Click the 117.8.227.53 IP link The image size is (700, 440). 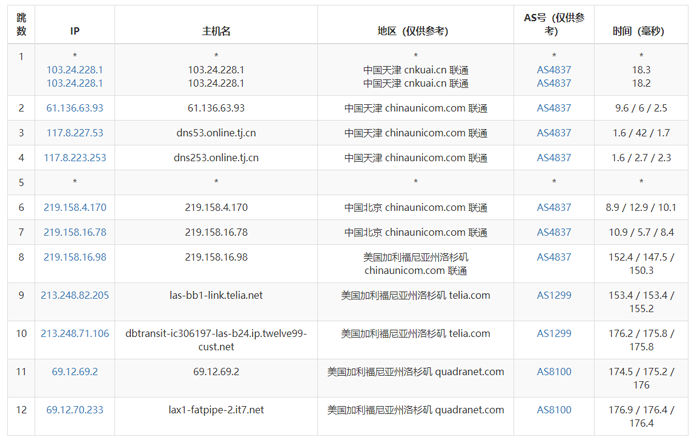(75, 133)
